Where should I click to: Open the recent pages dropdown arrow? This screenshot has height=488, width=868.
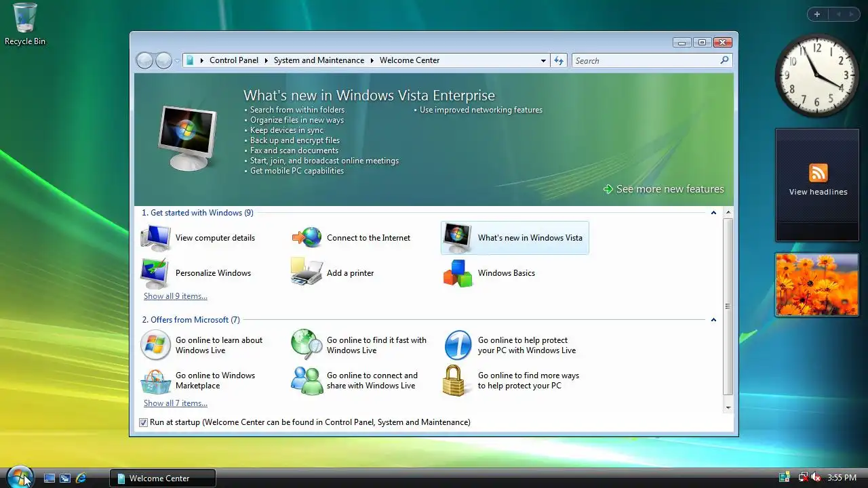[177, 61]
